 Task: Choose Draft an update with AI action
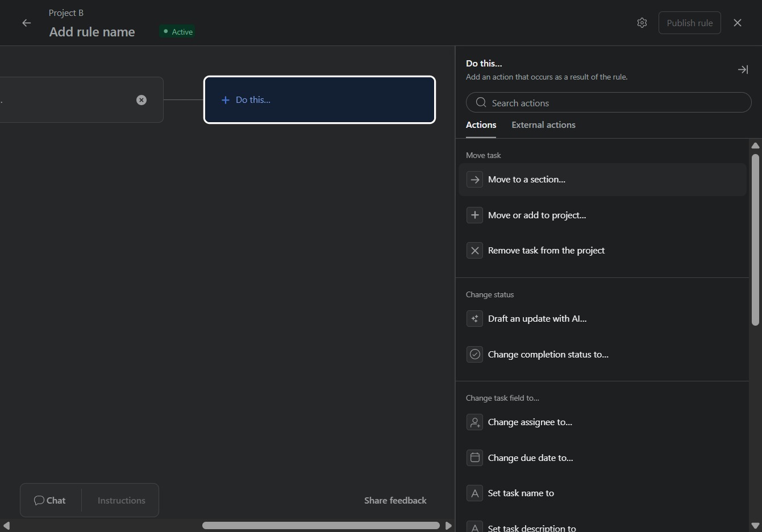602,319
